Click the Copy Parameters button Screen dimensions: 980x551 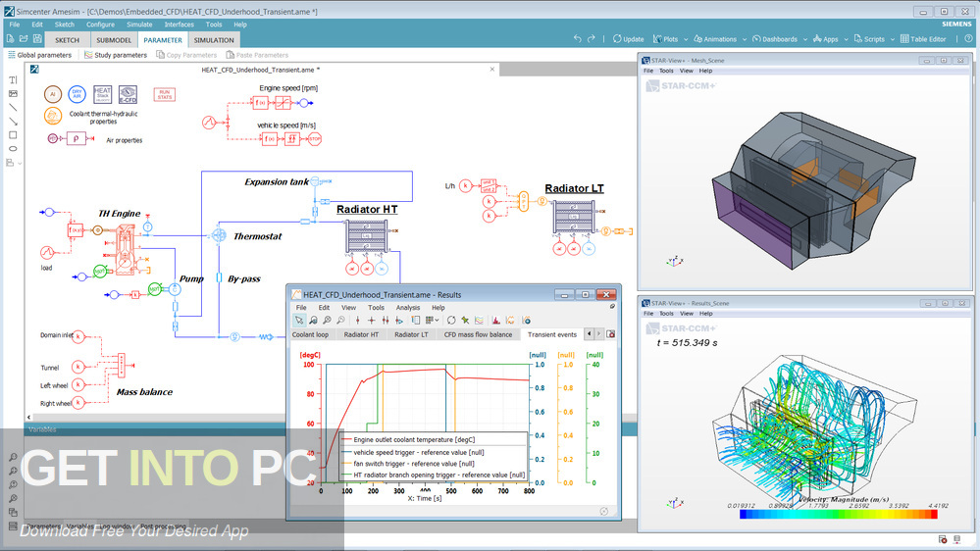(186, 55)
